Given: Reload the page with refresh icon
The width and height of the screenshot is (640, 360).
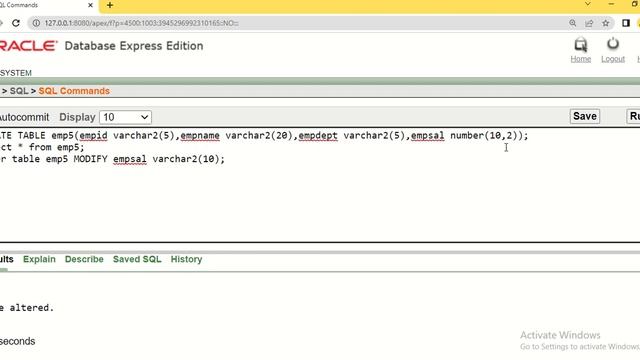Looking at the screenshot, I should click(16, 23).
